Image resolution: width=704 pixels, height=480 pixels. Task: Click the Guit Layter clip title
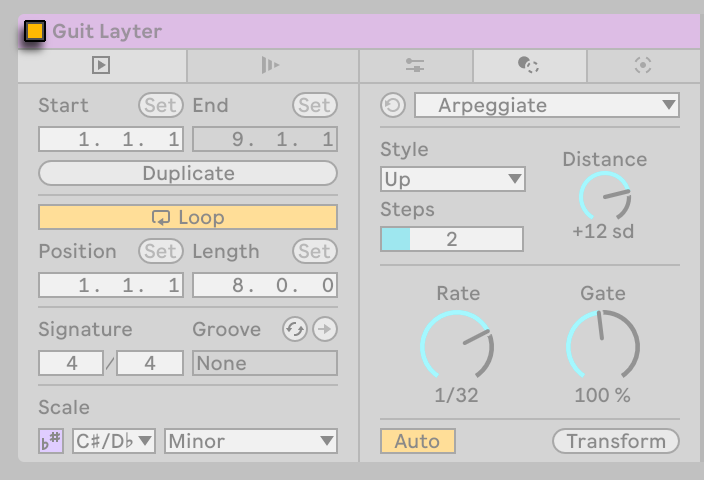(107, 31)
